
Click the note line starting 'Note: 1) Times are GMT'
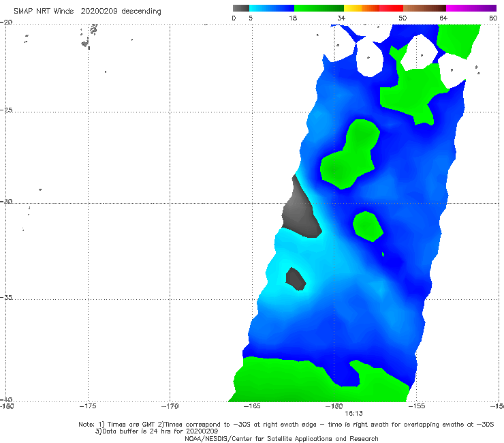286,425
